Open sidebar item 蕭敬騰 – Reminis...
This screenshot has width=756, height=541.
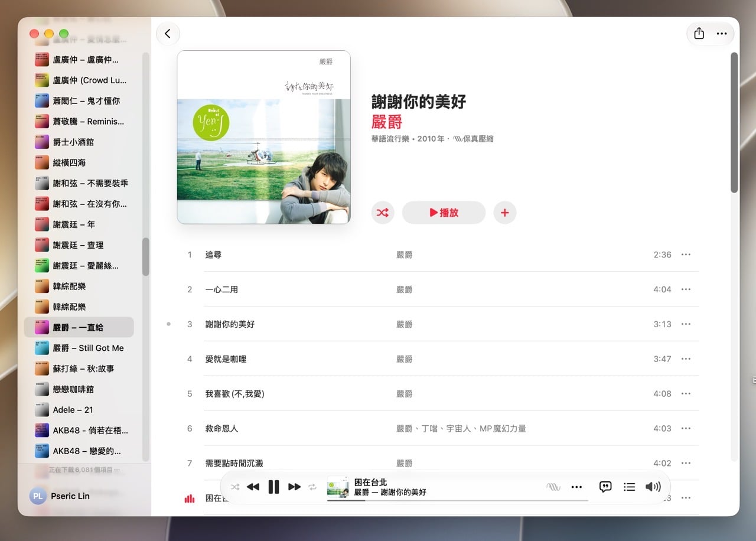[79, 121]
